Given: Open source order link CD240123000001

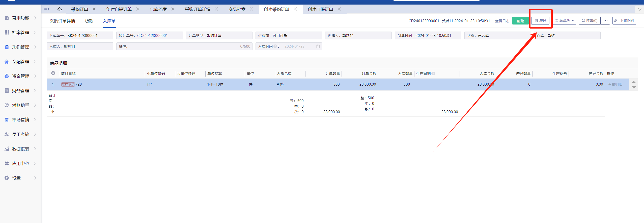Looking at the screenshot, I should pyautogui.click(x=152, y=36).
